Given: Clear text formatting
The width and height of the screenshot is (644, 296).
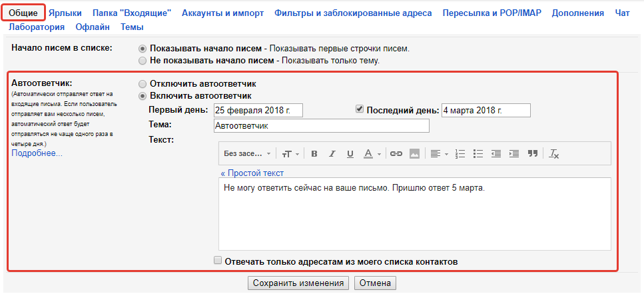Looking at the screenshot, I should (554, 153).
